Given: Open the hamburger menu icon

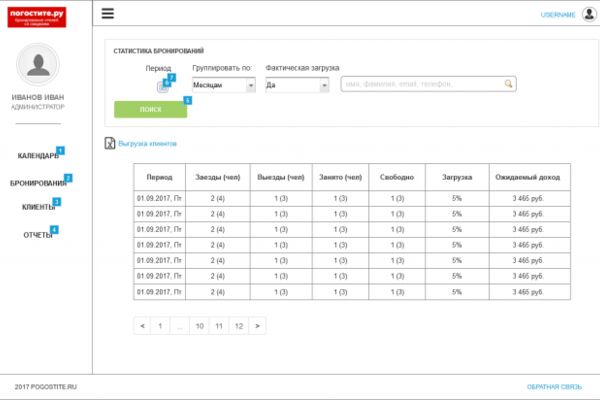Looking at the screenshot, I should [x=108, y=13].
